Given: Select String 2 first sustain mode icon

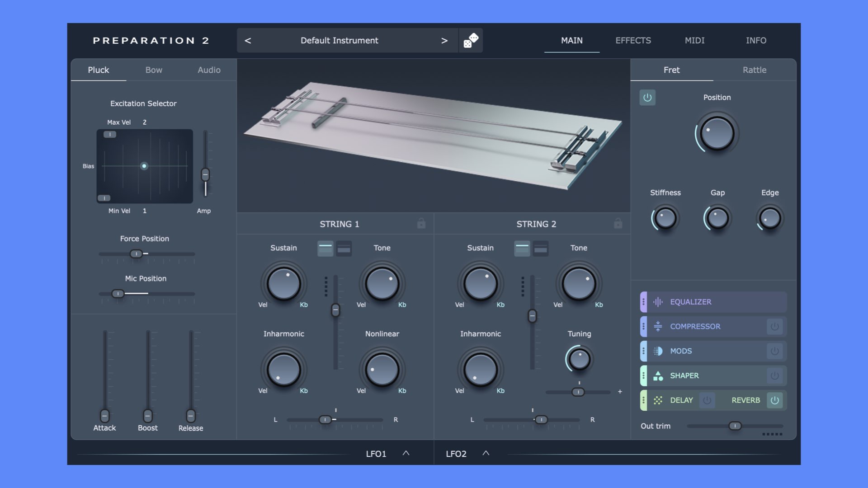Looking at the screenshot, I should tap(522, 248).
